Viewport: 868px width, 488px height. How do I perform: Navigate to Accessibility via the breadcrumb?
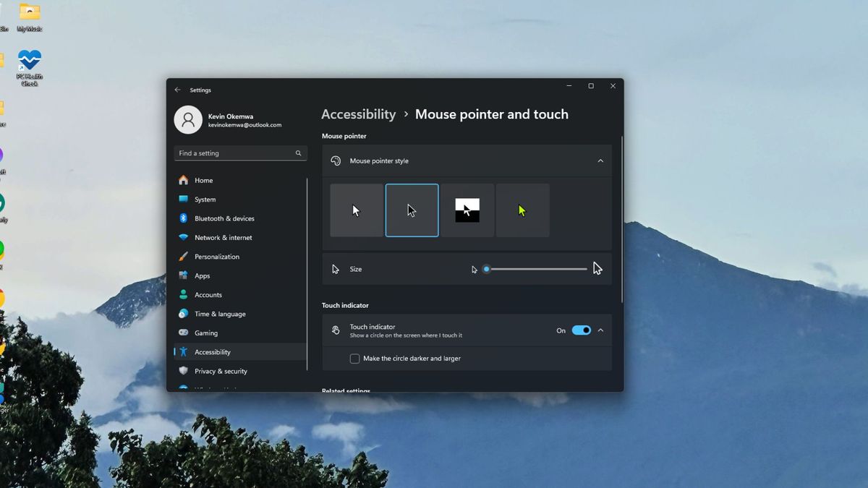click(x=358, y=114)
